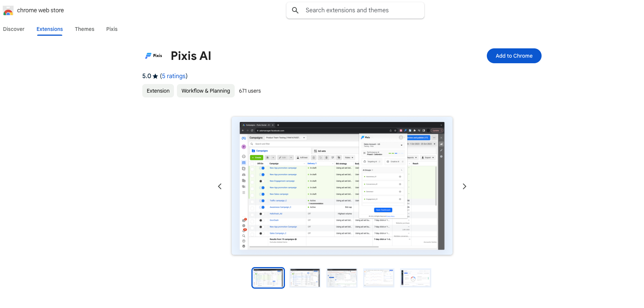644x308 pixels.
Task: Show previous screenshot with left arrow
Action: 220,186
